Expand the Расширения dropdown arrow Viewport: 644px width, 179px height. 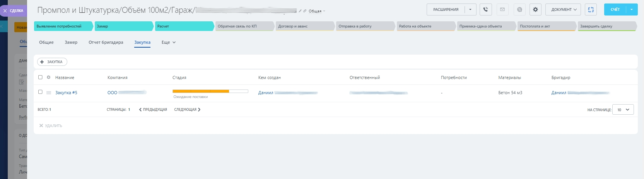(x=470, y=10)
